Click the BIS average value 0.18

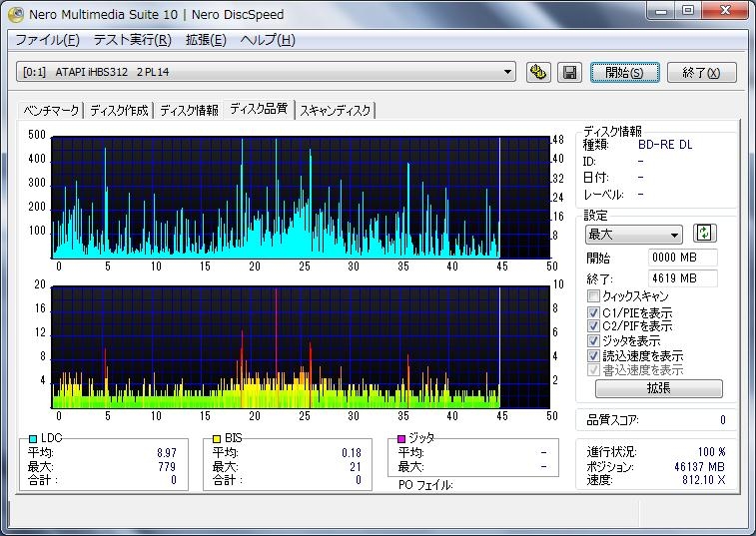(x=352, y=453)
